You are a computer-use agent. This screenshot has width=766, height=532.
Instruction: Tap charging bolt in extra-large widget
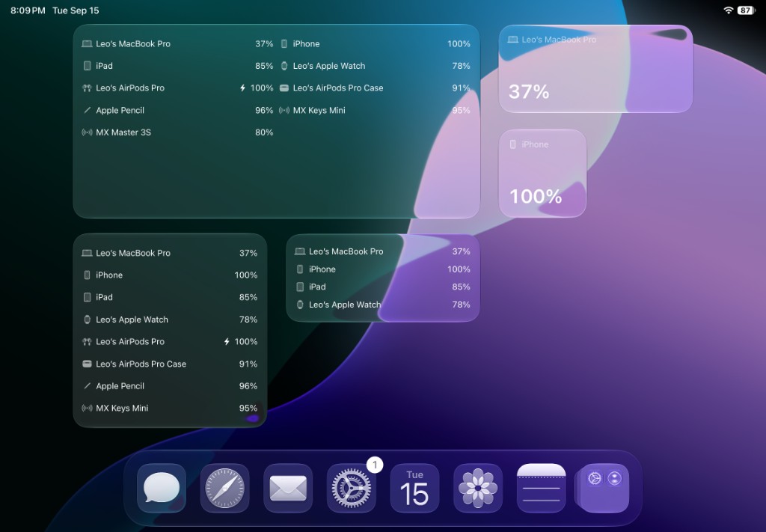pos(243,88)
